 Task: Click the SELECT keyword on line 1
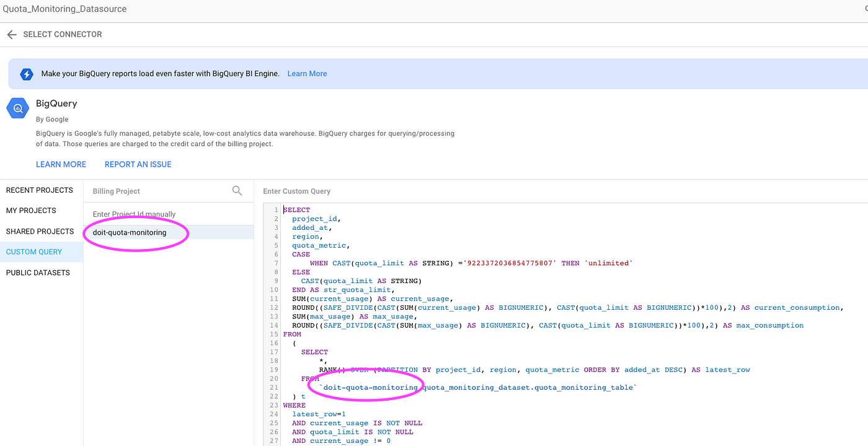click(296, 210)
